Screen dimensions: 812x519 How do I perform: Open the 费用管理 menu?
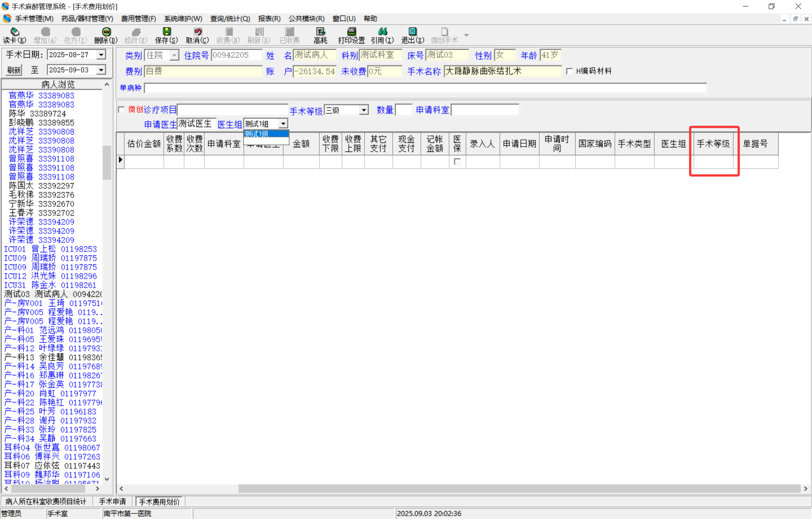(138, 18)
